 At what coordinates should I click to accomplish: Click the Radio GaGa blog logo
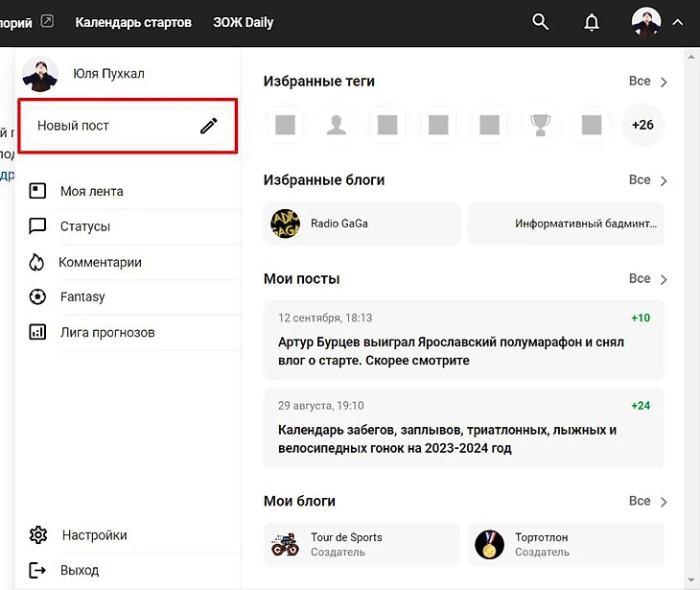pos(286,224)
